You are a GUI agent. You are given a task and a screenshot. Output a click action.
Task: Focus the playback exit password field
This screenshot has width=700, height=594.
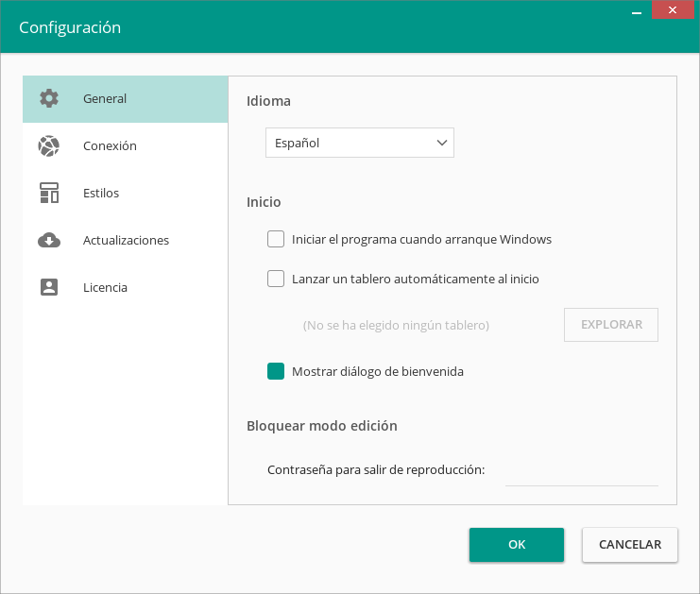pyautogui.click(x=581, y=472)
